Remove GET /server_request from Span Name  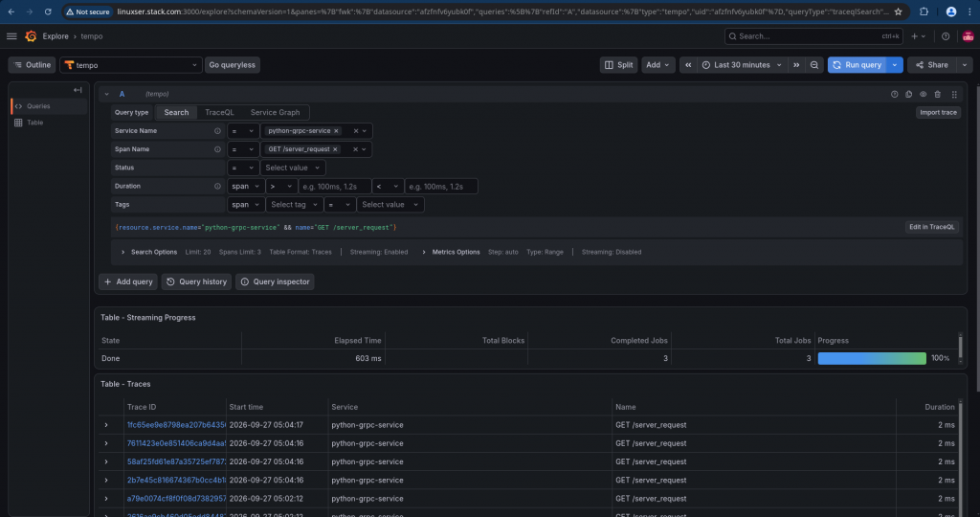click(335, 149)
